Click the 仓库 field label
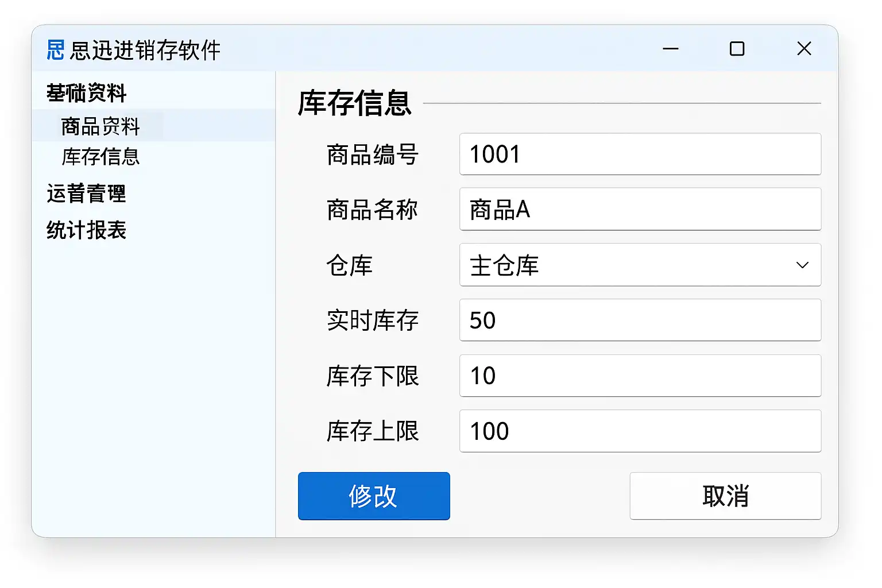882x588 pixels. pyautogui.click(x=349, y=265)
